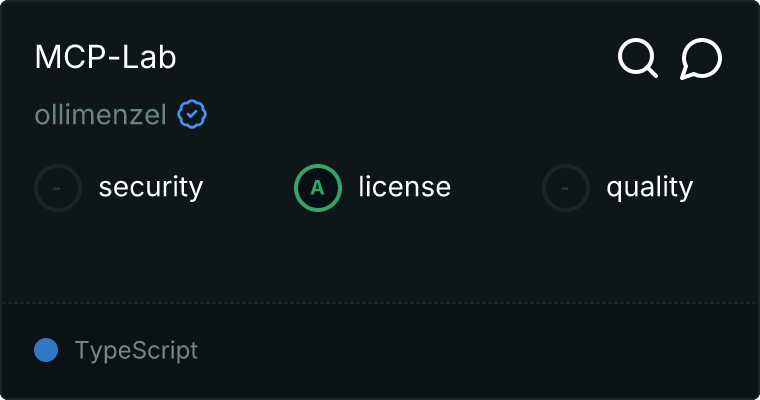
Task: Visit the ollimenzel author profile
Action: (100, 115)
